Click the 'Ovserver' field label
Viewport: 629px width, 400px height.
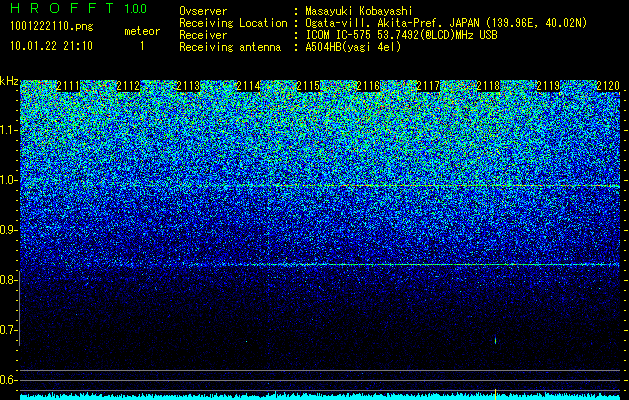(203, 11)
